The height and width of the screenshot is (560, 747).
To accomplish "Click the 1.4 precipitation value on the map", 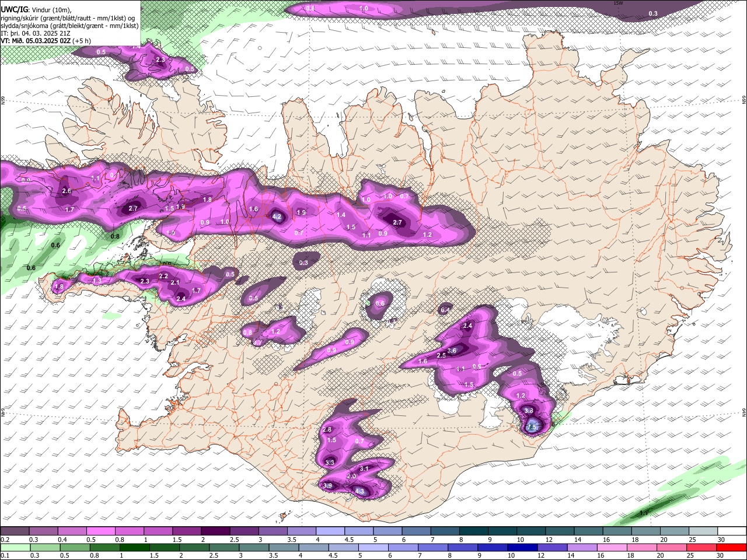I will (341, 215).
